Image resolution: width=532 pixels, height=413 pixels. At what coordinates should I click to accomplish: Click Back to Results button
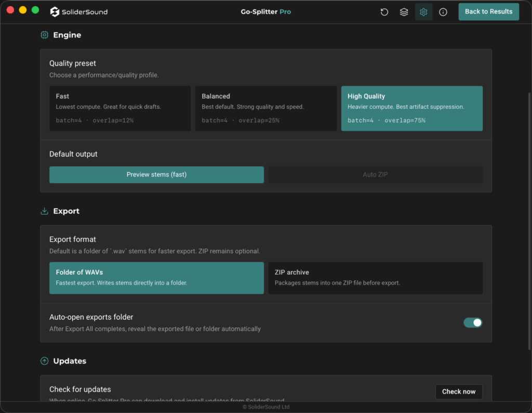[488, 11]
